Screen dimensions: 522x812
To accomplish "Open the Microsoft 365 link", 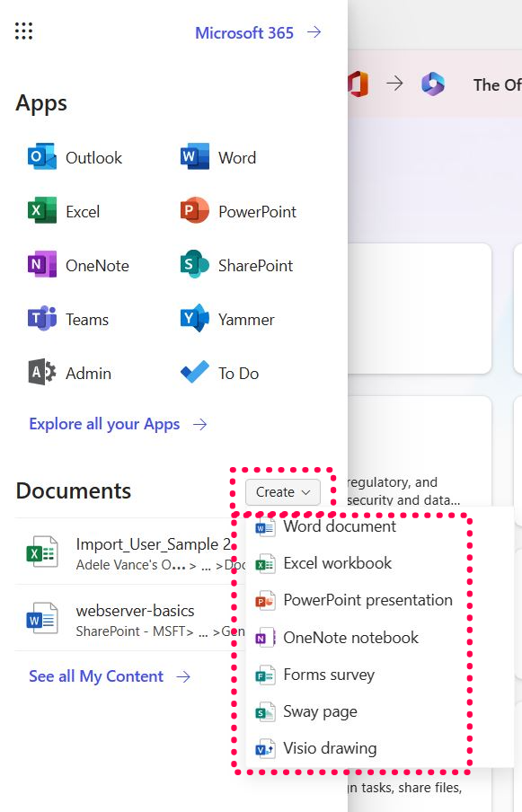I will pos(243,33).
